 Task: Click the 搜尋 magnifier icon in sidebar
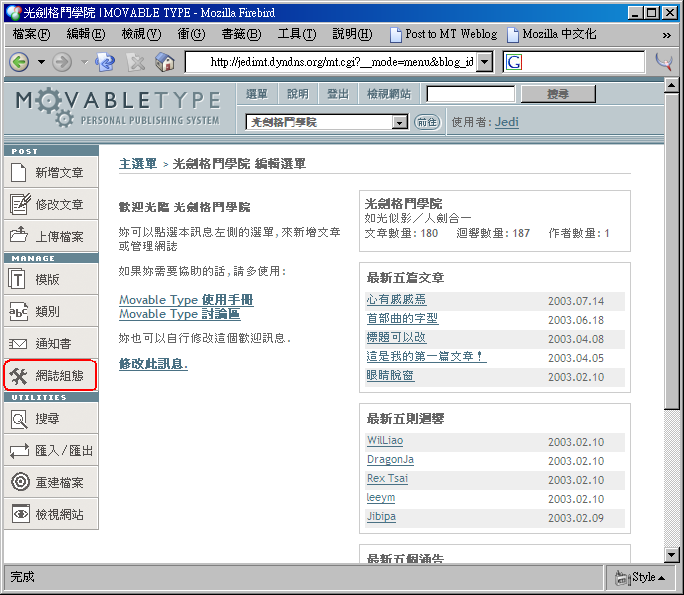pos(19,419)
